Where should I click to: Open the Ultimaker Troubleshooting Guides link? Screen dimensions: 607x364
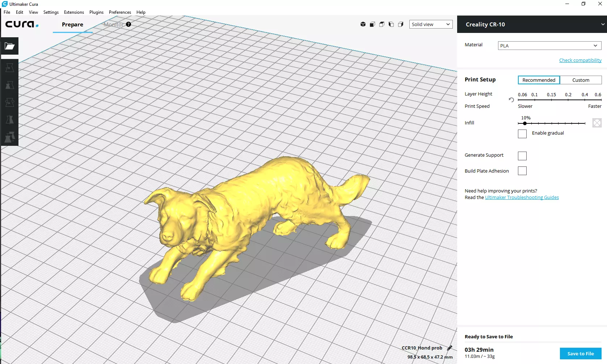pyautogui.click(x=522, y=197)
